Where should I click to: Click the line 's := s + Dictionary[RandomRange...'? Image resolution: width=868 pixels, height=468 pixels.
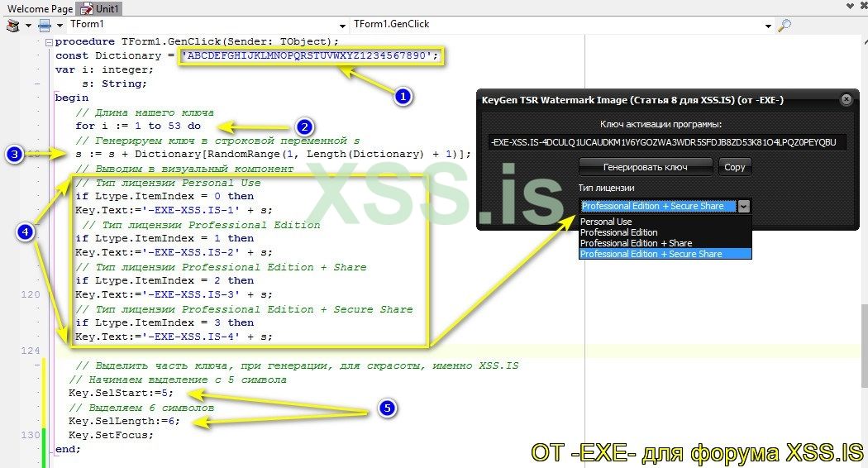273,154
